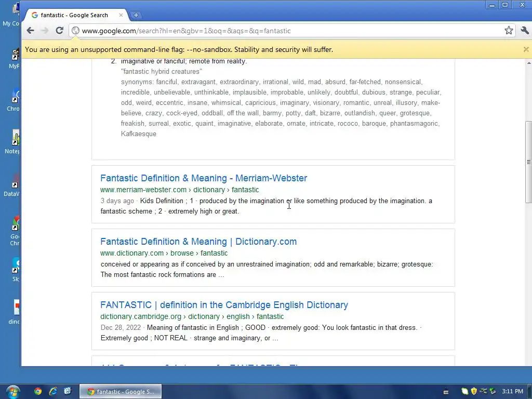Image resolution: width=532 pixels, height=399 pixels.
Task: Click the 'Kafkaesque' synonym text
Action: (138, 134)
